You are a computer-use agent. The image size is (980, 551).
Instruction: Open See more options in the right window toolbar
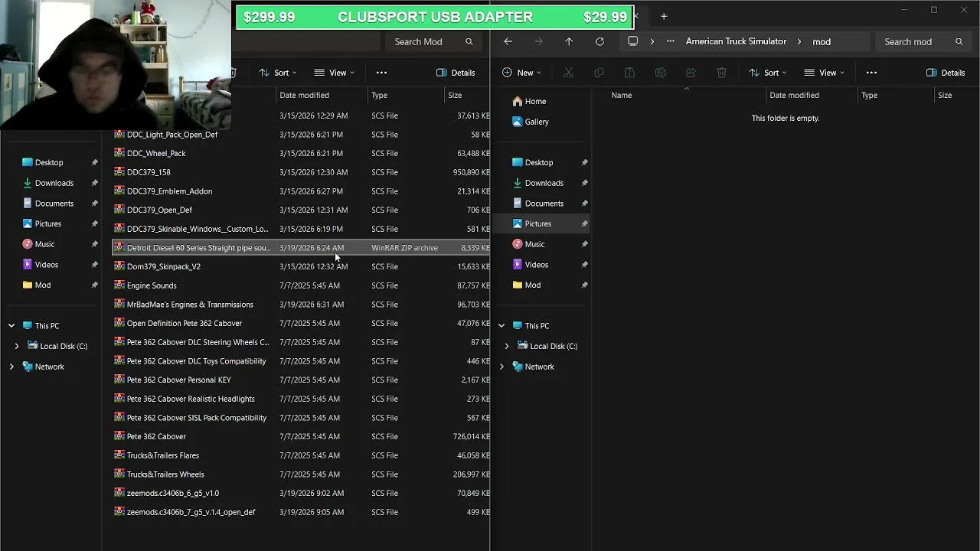pos(871,73)
